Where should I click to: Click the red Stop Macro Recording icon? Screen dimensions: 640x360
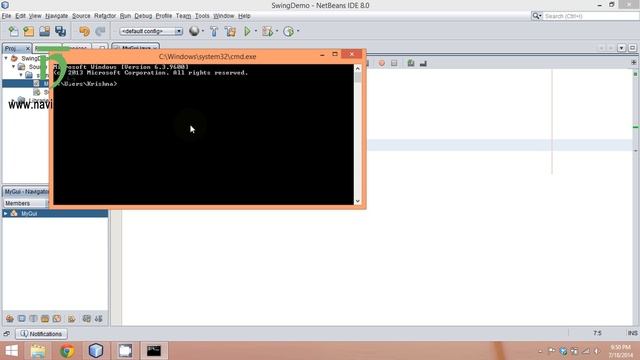(382, 63)
